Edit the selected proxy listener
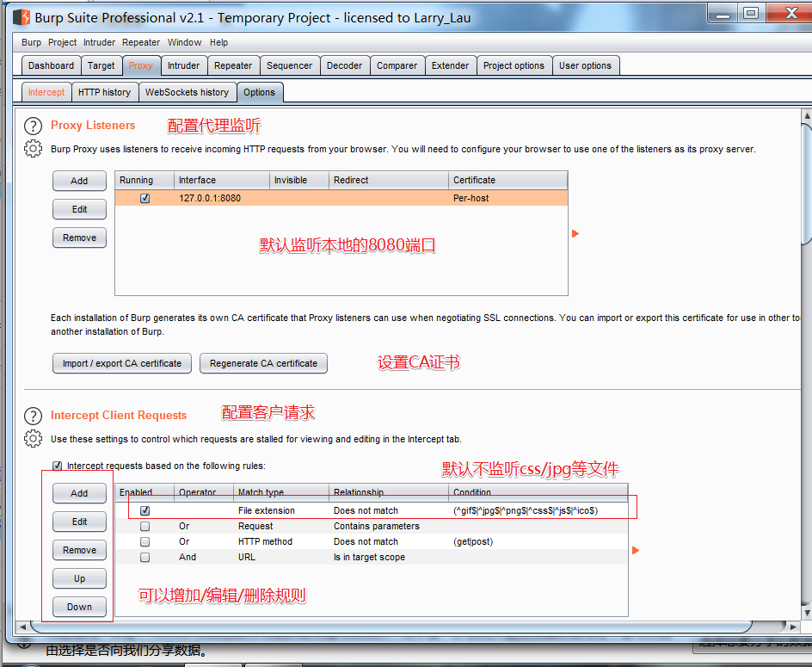812x667 pixels. pos(79,209)
